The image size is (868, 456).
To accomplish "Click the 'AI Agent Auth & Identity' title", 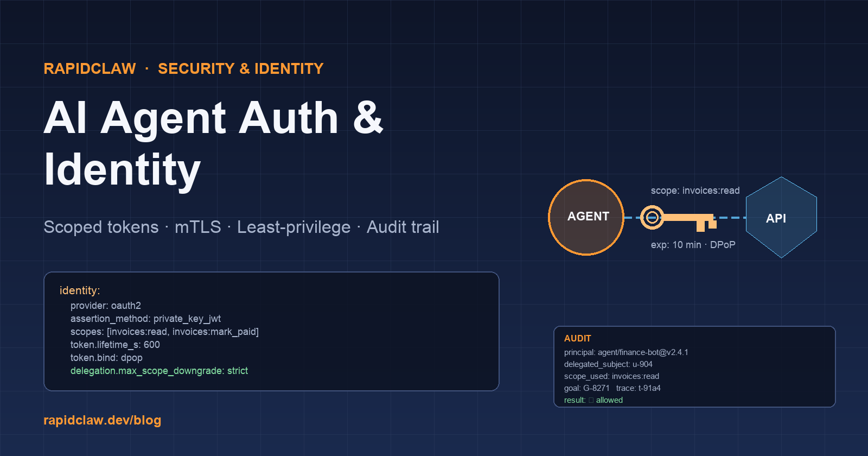I will click(x=213, y=143).
